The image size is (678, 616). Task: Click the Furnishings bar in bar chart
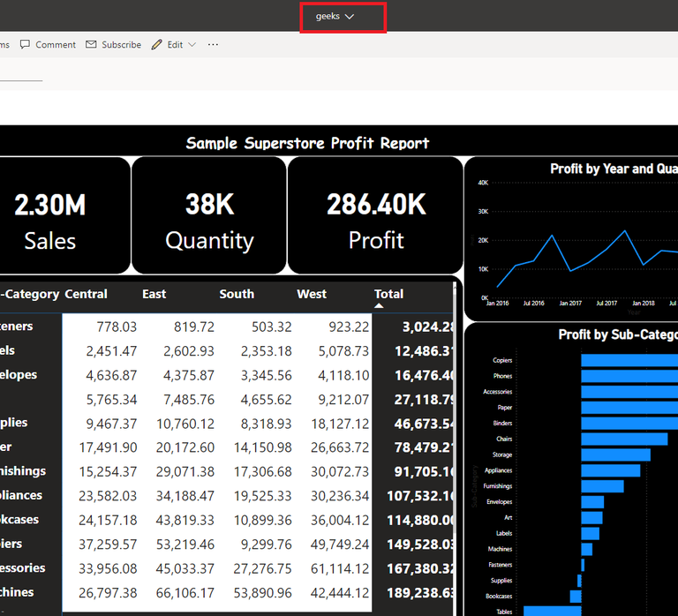[602, 486]
